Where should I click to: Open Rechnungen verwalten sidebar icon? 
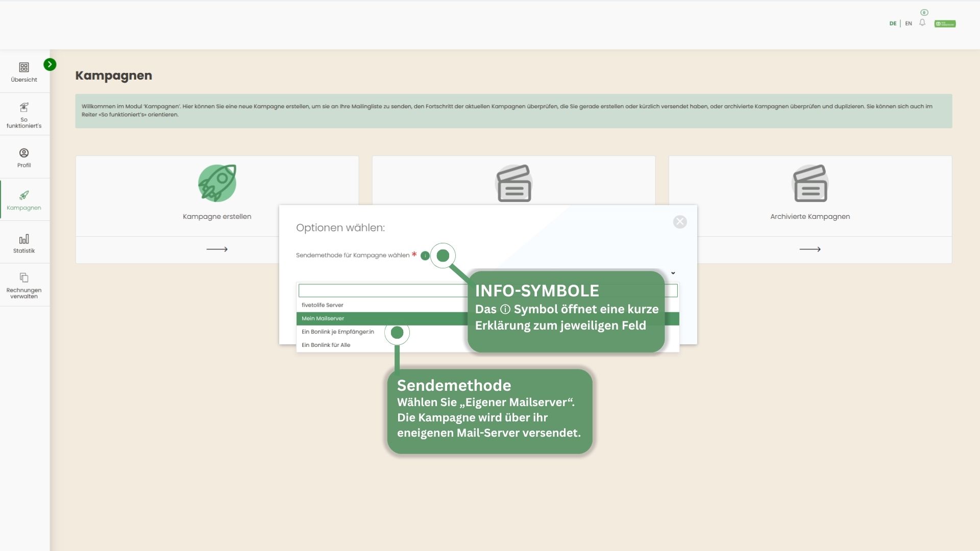(x=24, y=278)
